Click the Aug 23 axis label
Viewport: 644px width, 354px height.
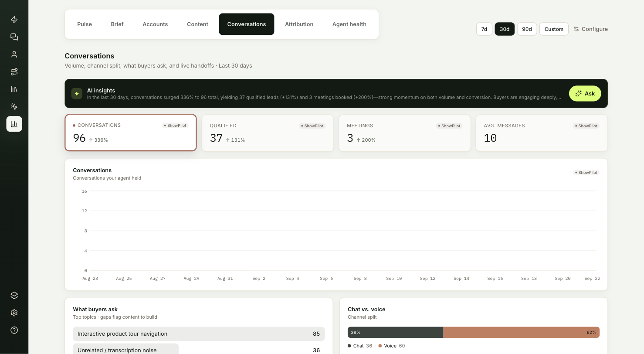(x=90, y=279)
